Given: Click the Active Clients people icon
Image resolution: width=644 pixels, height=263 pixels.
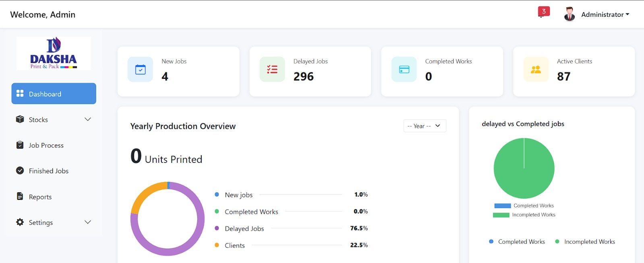Looking at the screenshot, I should [x=536, y=70].
